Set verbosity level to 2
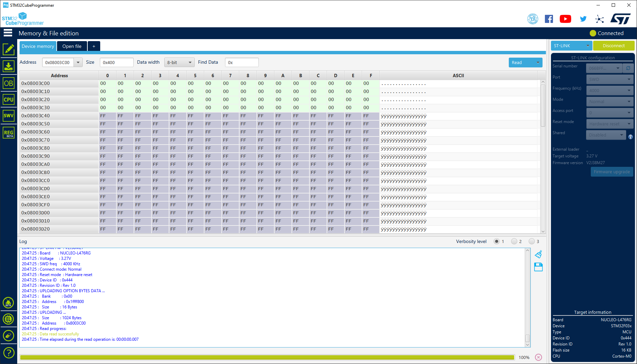The image size is (637, 364). 514,241
